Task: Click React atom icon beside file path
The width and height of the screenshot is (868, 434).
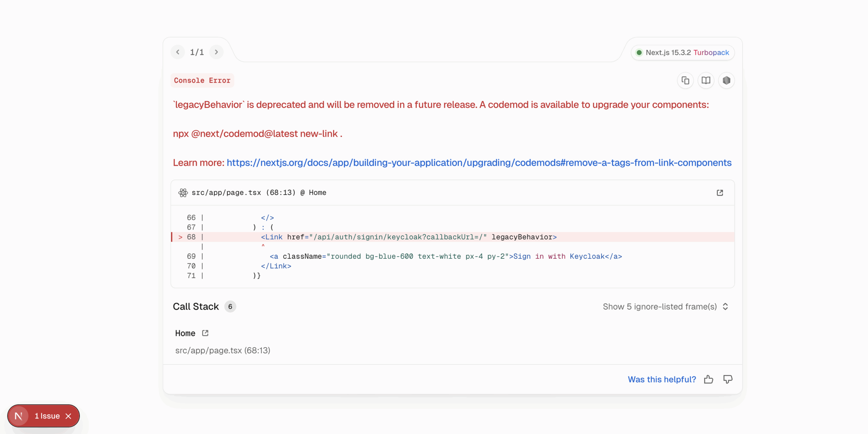Action: tap(183, 193)
